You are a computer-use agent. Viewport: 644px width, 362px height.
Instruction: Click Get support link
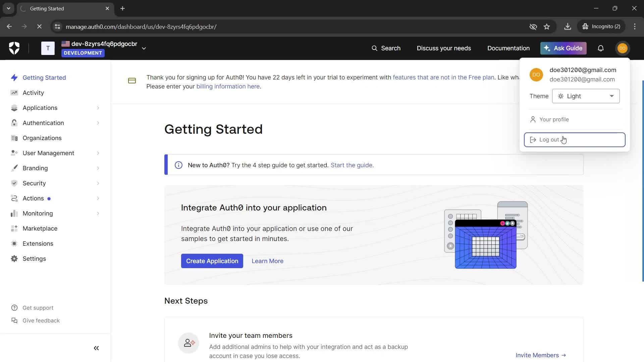coord(32,308)
